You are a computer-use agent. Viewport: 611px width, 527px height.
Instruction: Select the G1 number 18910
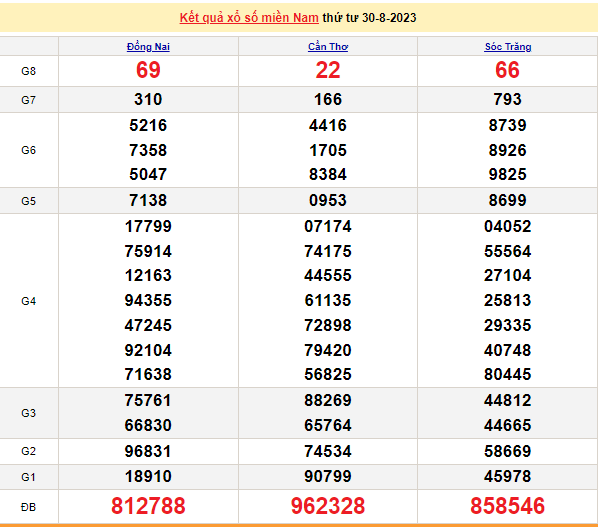[148, 475]
